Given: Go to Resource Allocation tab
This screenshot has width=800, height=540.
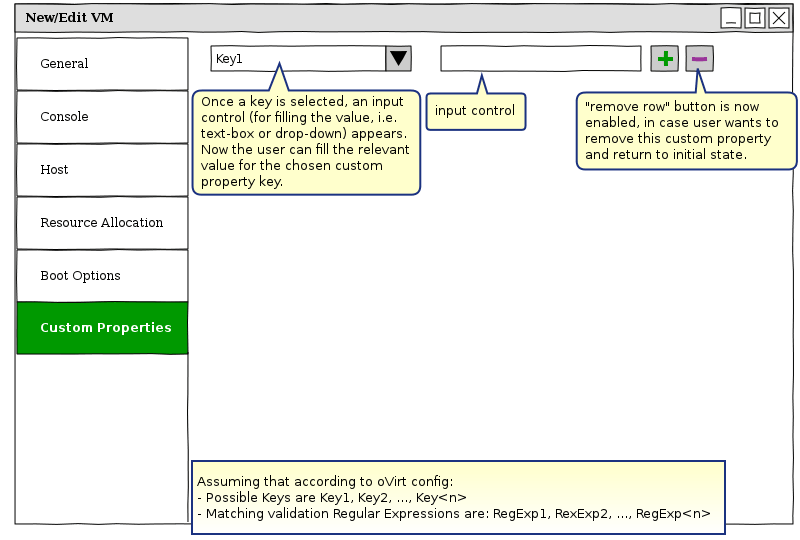Looking at the screenshot, I should tap(102, 223).
